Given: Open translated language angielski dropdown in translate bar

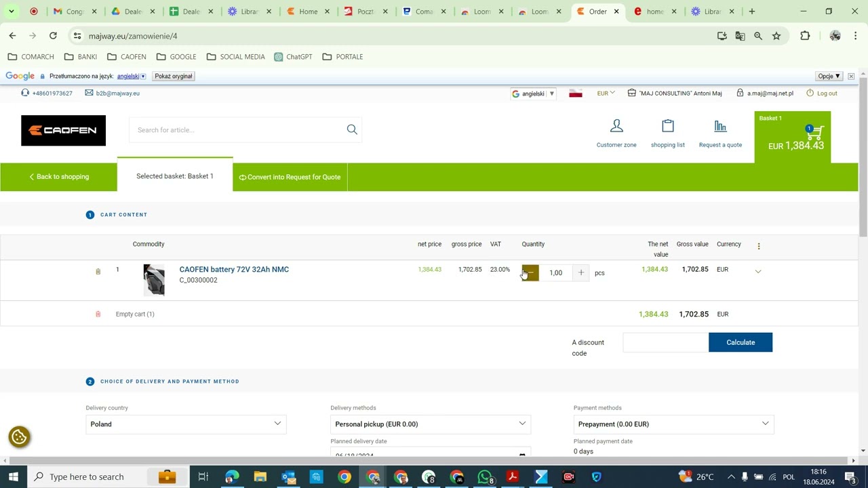Looking at the screenshot, I should point(132,77).
